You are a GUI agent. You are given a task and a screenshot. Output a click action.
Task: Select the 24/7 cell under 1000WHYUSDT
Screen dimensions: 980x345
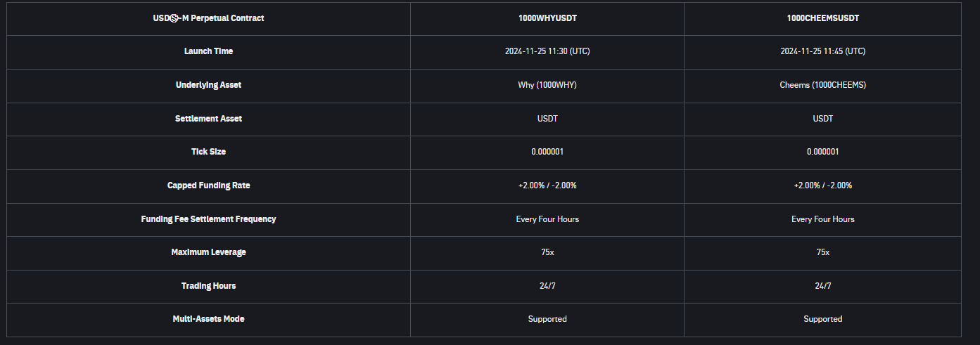pyautogui.click(x=547, y=286)
